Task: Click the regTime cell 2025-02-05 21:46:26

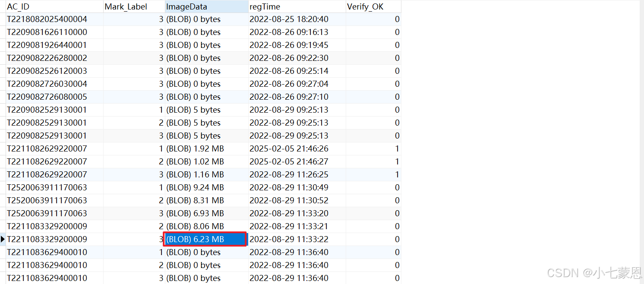Action: pyautogui.click(x=297, y=149)
